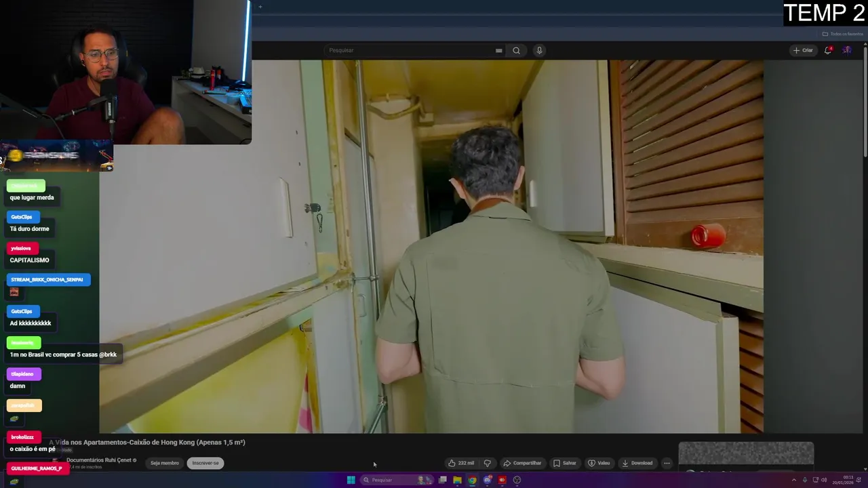The image size is (868, 488).
Task: Click the Criar create button
Action: click(803, 50)
